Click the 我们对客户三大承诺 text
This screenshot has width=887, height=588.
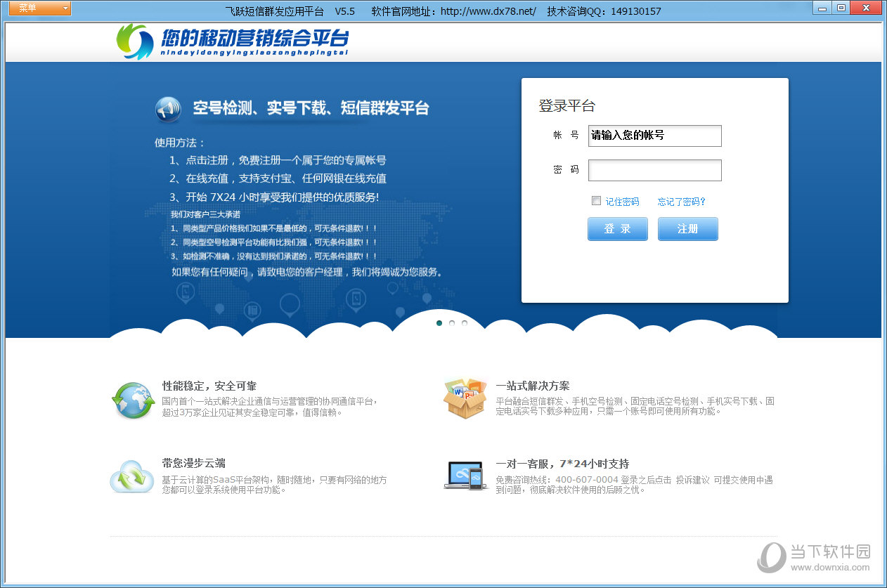tap(205, 214)
